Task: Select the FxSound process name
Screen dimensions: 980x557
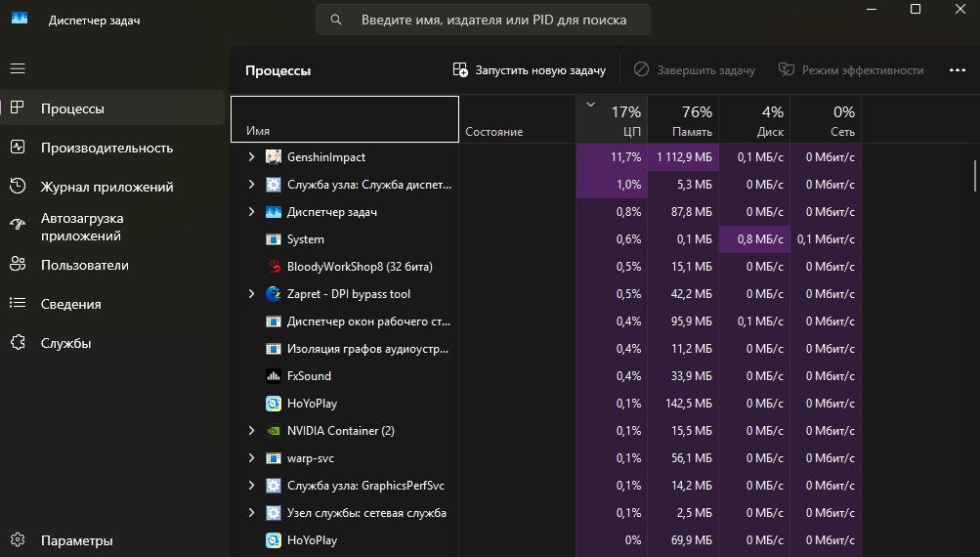Action: [310, 375]
